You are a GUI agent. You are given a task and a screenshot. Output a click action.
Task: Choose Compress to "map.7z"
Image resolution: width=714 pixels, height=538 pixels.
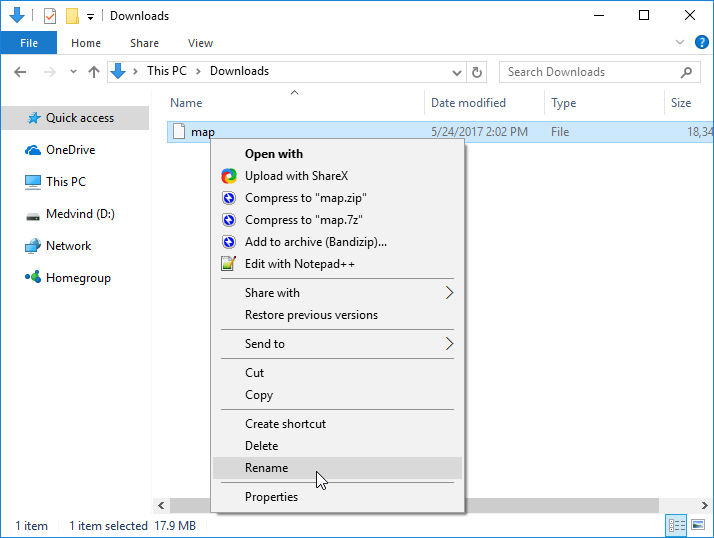(337, 220)
